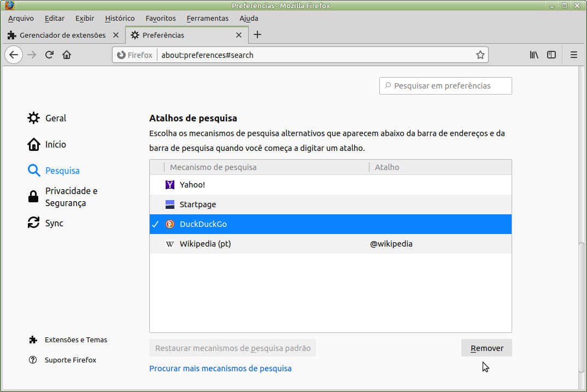Minimize the Firefox window

[552, 5]
